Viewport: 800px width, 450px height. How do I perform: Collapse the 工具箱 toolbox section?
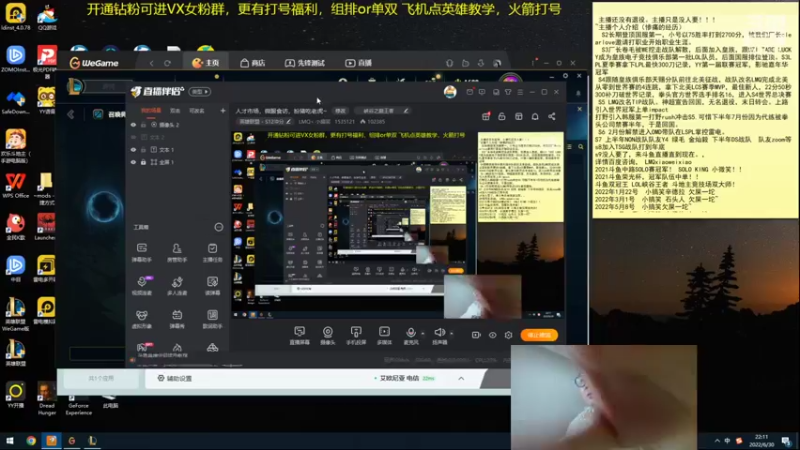(219, 227)
